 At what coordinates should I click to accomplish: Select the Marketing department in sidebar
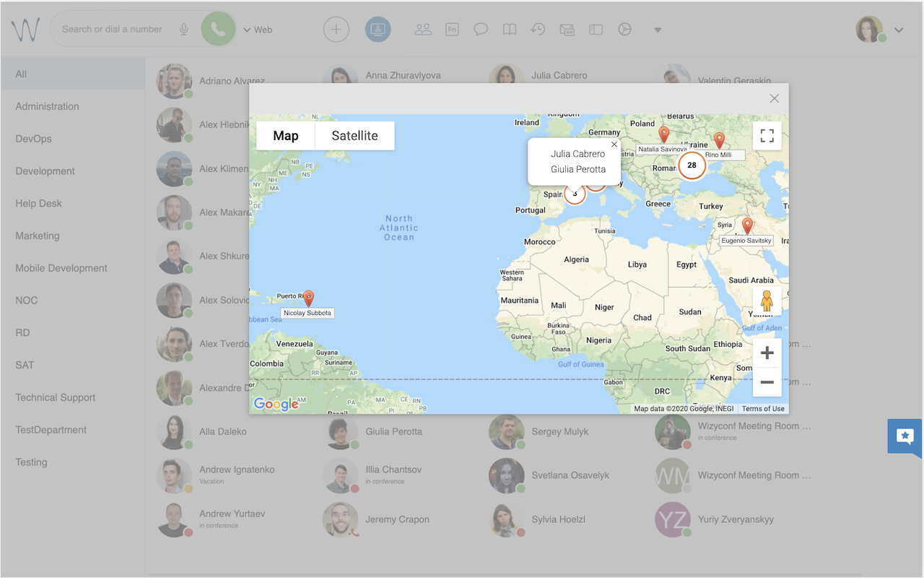(x=38, y=236)
